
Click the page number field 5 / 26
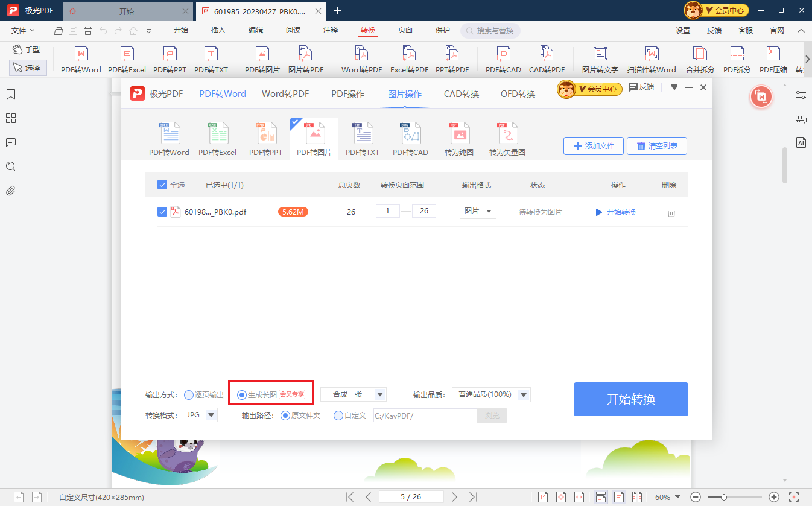tap(411, 497)
